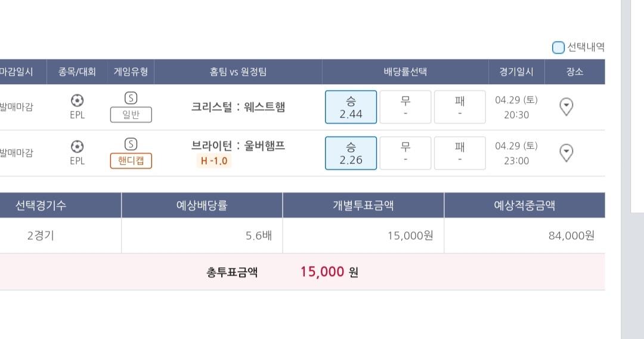Select 패 loss option for 크리스털 match
Image resolution: width=644 pixels, height=339 pixels.
pos(459,107)
